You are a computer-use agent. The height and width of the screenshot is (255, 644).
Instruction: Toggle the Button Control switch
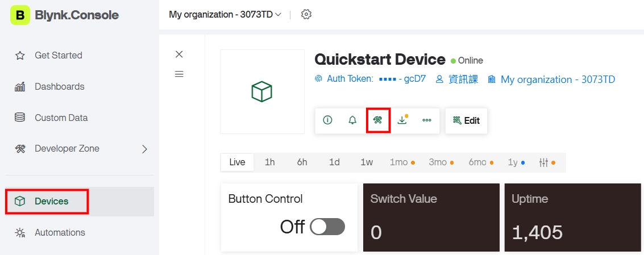[328, 227]
